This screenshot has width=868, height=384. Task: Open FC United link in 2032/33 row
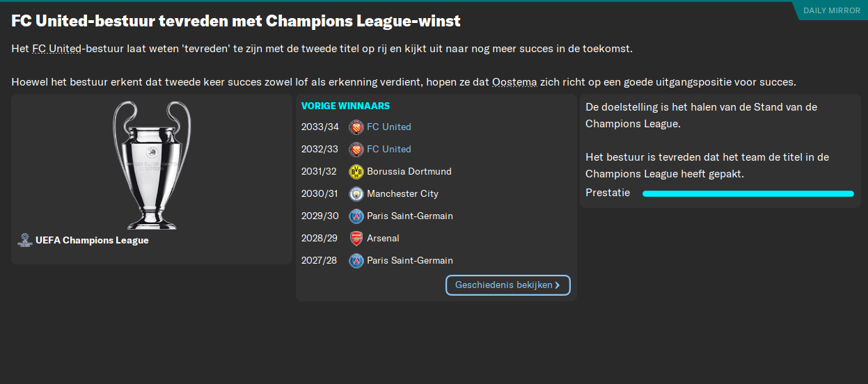coord(388,150)
